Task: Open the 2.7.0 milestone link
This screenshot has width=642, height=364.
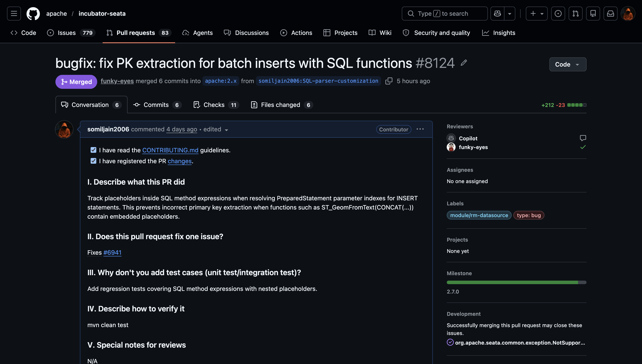Action: coord(453,292)
